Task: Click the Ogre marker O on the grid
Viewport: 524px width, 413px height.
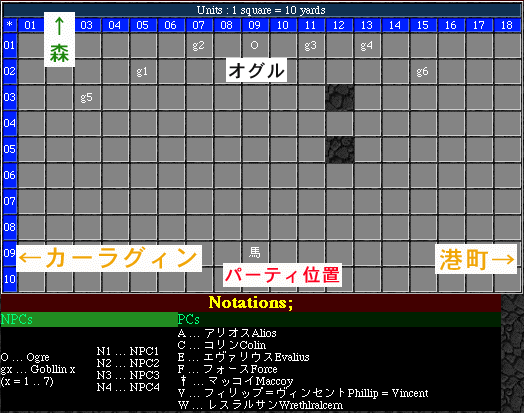Action: (254, 45)
